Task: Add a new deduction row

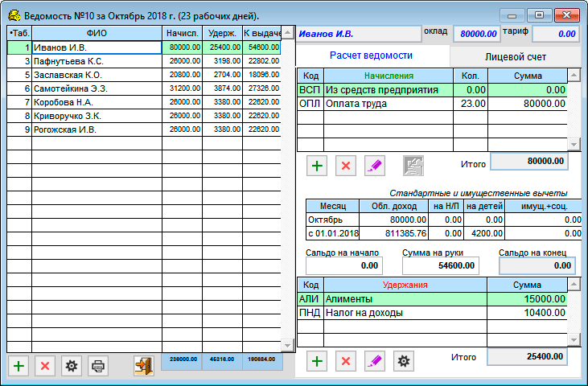Action: 317,361
